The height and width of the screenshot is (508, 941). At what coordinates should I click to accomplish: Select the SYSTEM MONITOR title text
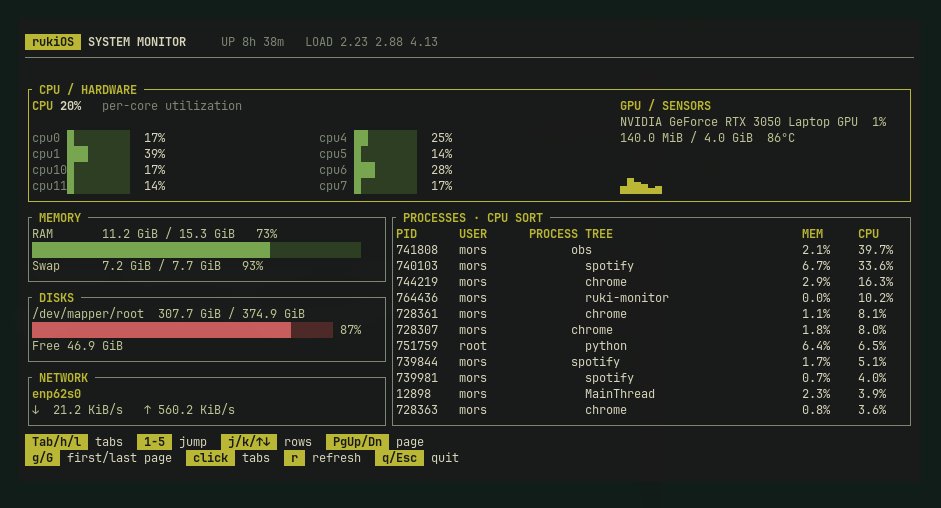[x=137, y=42]
